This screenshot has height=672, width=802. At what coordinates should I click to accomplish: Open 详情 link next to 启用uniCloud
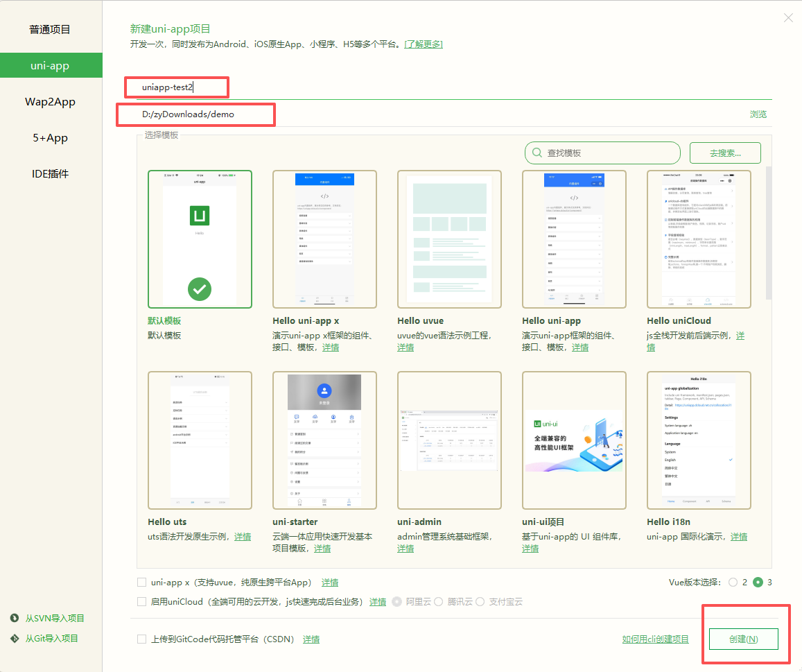point(378,602)
